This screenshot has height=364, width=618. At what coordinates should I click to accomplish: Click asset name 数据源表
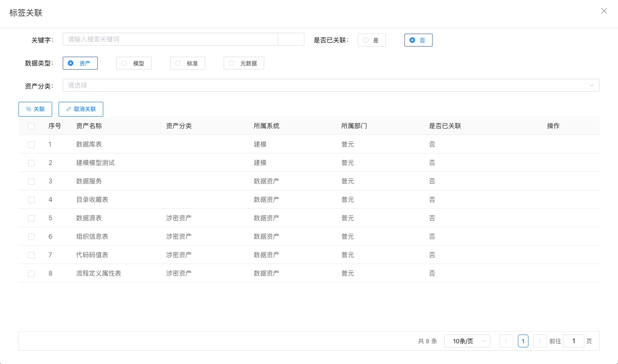89,218
